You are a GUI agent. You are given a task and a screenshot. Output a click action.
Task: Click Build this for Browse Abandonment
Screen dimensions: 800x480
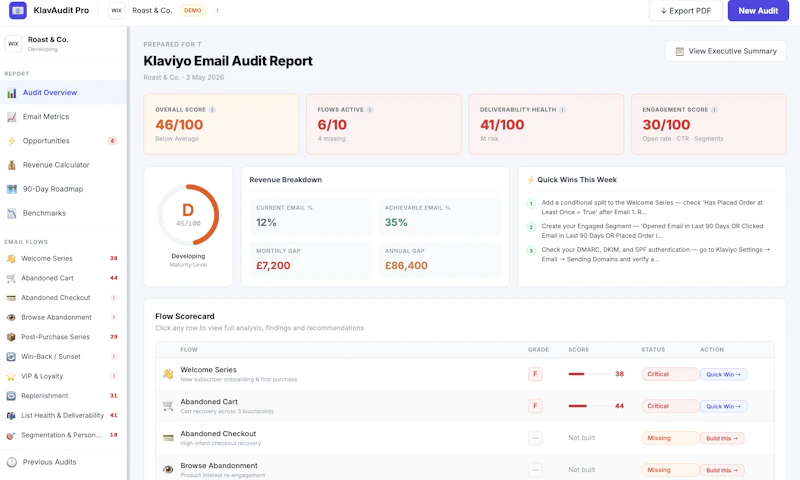tap(722, 470)
